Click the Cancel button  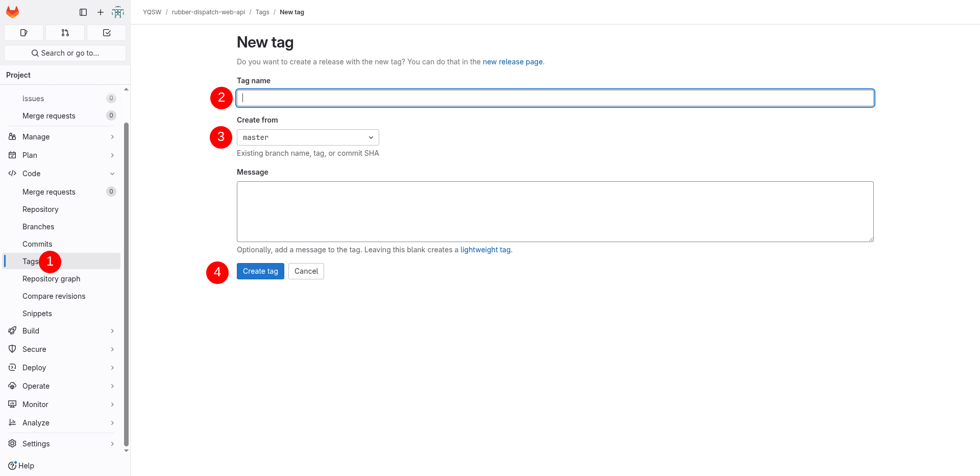click(x=306, y=271)
